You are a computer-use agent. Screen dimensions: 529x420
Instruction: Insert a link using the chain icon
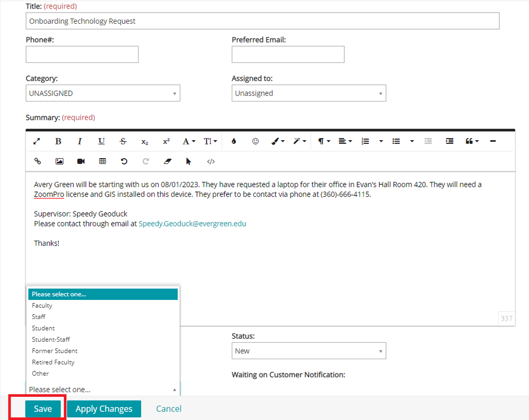38,161
